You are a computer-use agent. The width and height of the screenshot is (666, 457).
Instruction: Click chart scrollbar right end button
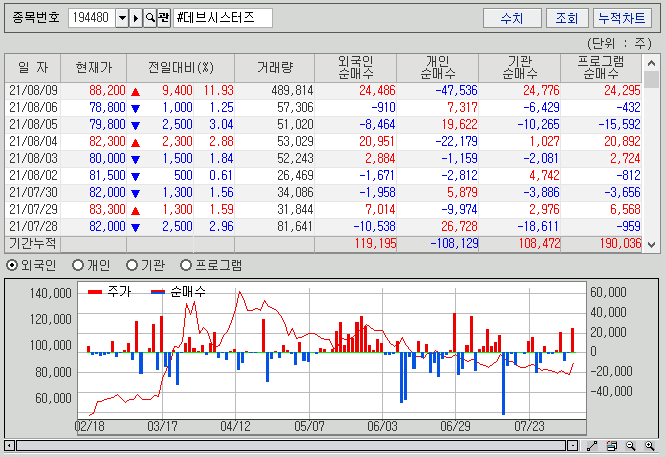pos(572,446)
